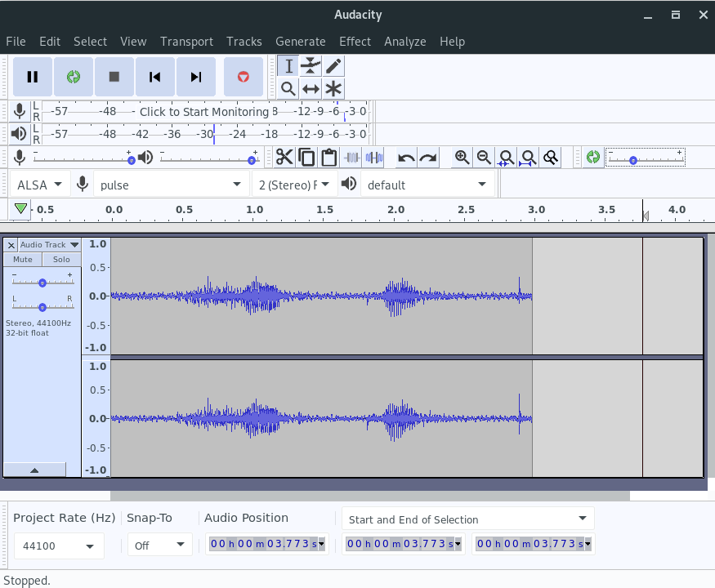Click the scissors Cut icon
Image resolution: width=715 pixels, height=588 pixels.
coord(284,158)
